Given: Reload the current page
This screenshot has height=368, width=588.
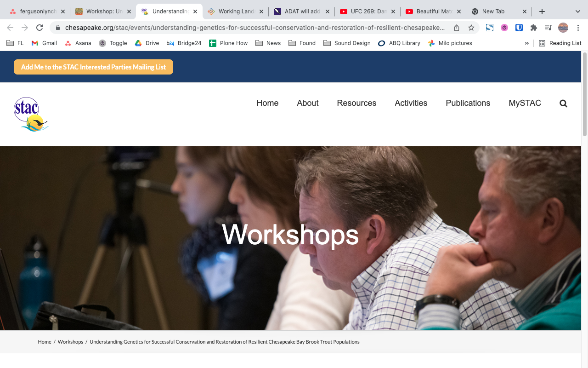Looking at the screenshot, I should click(40, 28).
